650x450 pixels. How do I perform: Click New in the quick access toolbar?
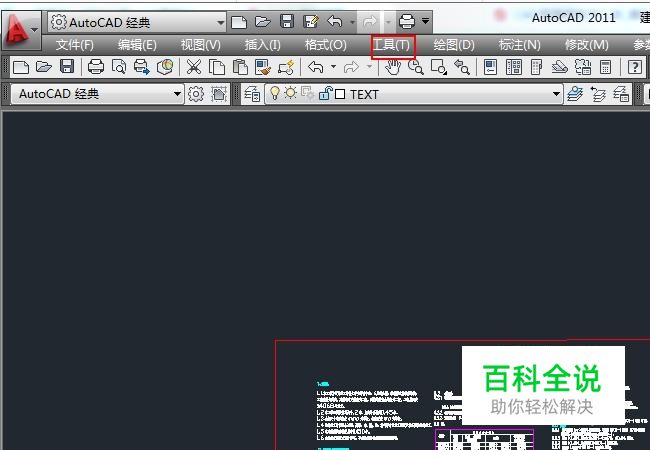coord(239,22)
